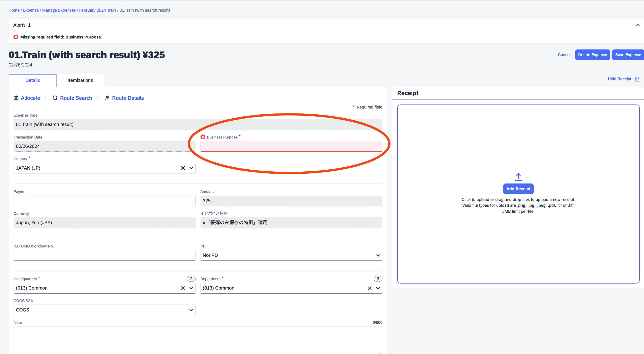Click the upload arrow icon above Add Receipt
The width and height of the screenshot is (644, 354).
(x=518, y=177)
